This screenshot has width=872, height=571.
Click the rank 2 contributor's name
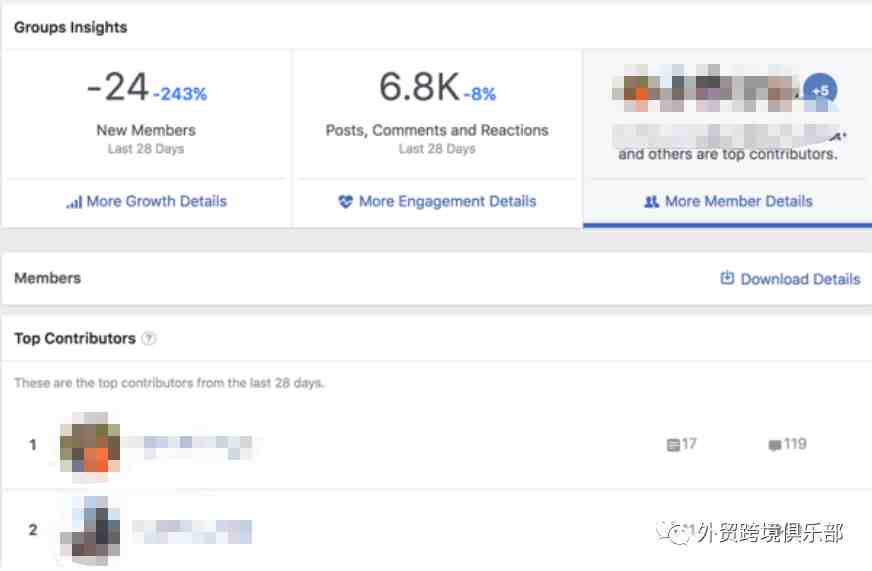192,531
